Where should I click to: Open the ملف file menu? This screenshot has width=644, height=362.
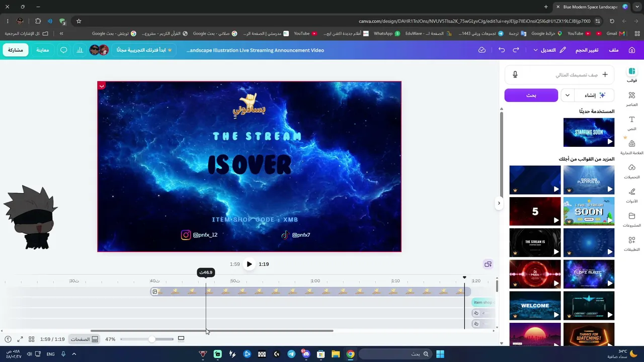(614, 50)
